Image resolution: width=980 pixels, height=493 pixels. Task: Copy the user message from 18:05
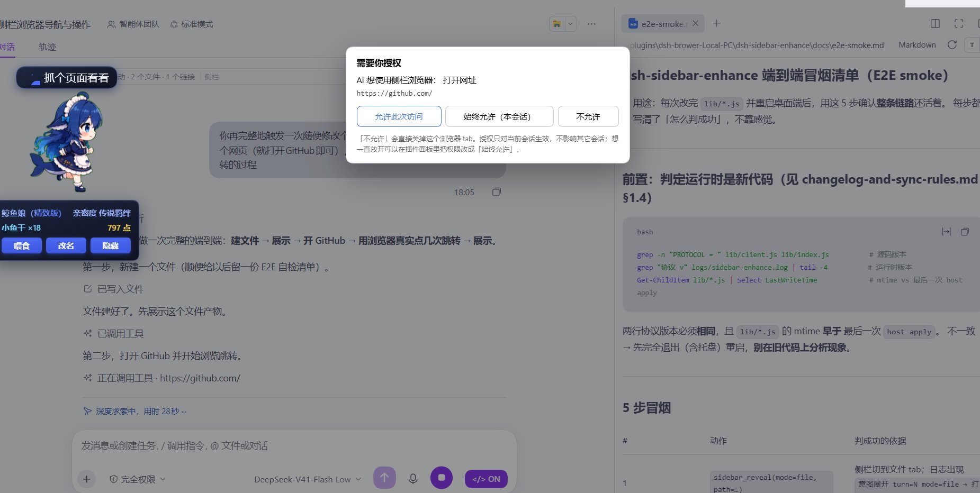[x=496, y=192]
